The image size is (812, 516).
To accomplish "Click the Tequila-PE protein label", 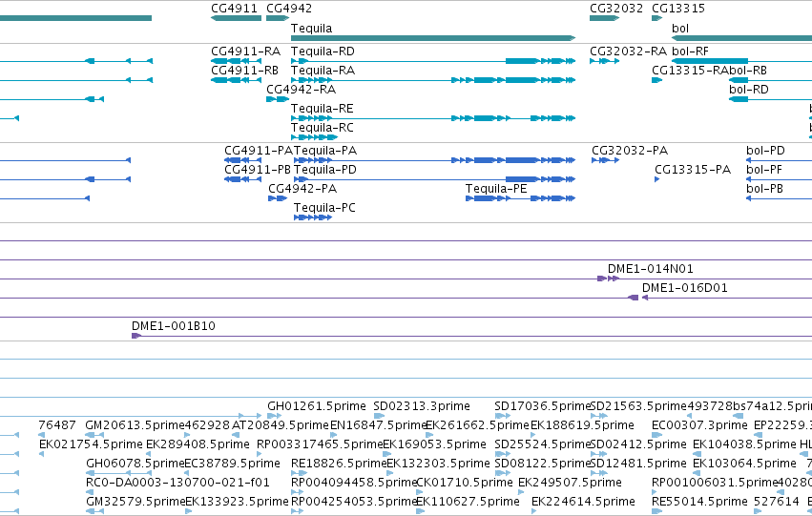I will coord(496,189).
